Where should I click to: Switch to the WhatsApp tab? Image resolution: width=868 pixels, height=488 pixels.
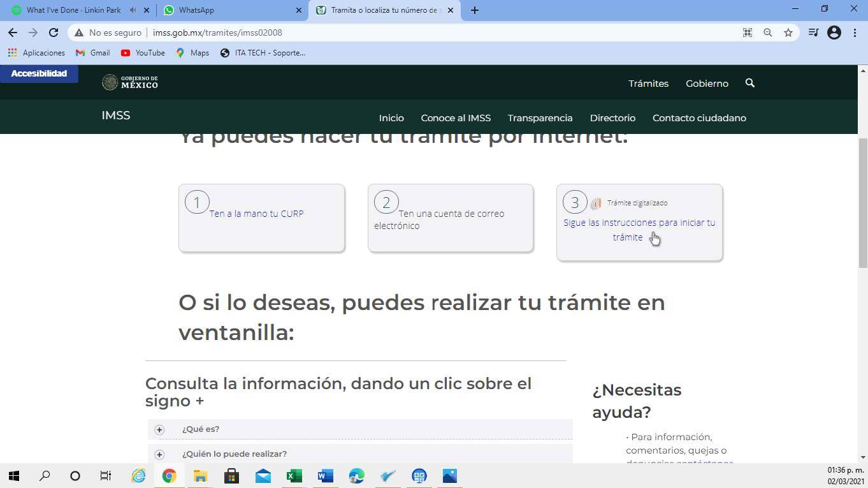point(196,10)
